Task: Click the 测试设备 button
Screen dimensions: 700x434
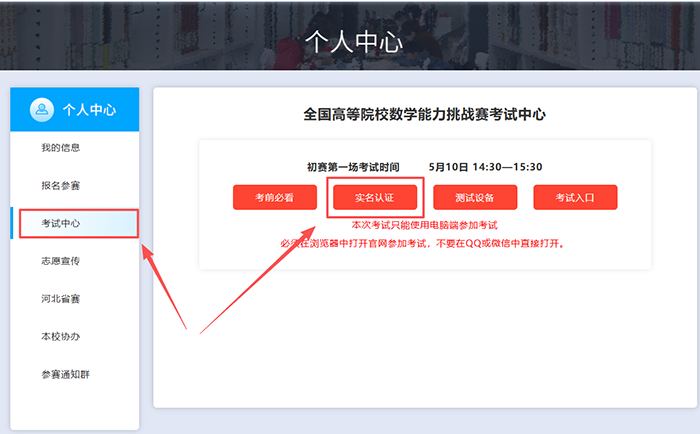Action: click(475, 197)
